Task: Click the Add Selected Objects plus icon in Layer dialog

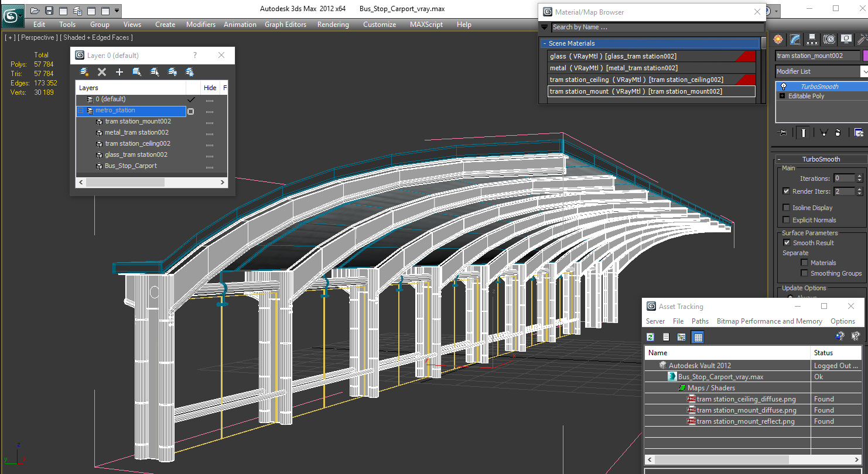Action: (119, 72)
